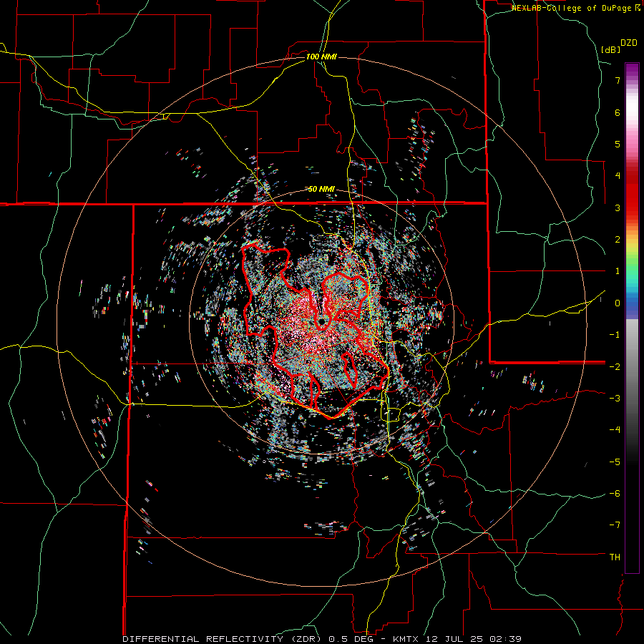Click the -7 value on the scale

(615, 525)
